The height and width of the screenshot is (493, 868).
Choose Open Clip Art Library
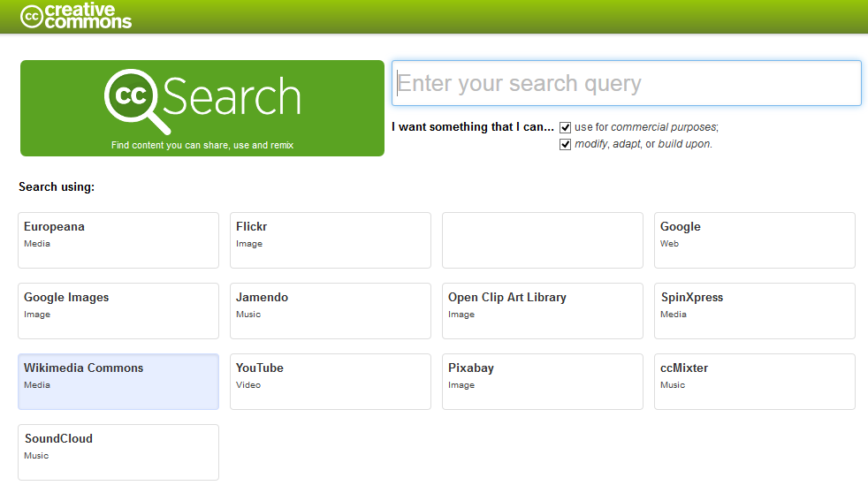(542, 310)
